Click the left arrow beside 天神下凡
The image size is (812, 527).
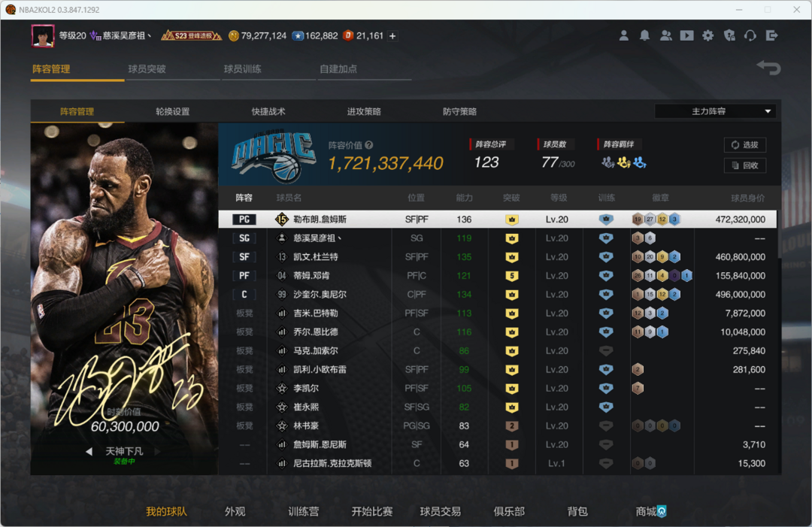pos(89,451)
